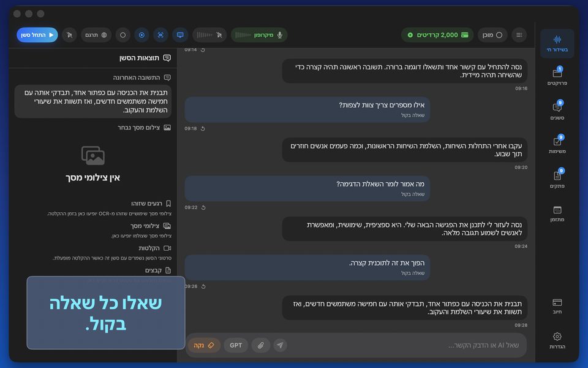Click the קבצים section label
This screenshot has width=588, height=368.
click(153, 270)
